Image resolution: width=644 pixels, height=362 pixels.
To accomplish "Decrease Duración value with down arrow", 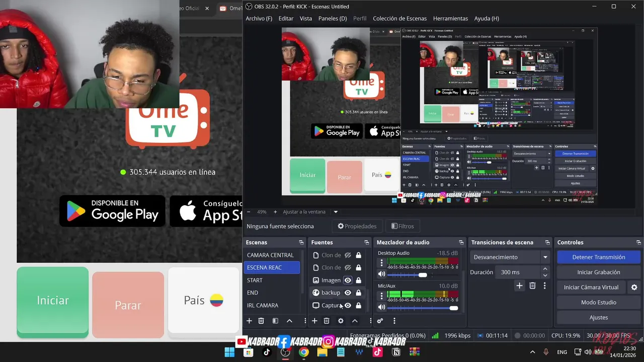I will [545, 275].
